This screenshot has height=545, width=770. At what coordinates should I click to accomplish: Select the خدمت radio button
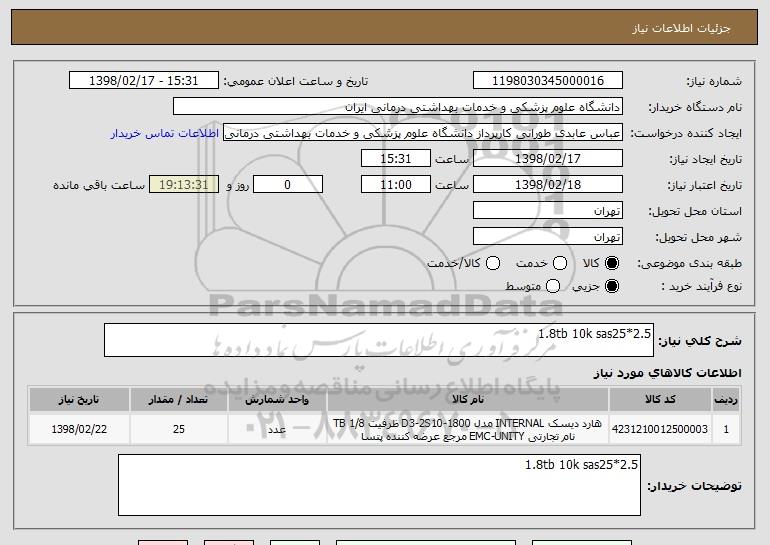[560, 264]
